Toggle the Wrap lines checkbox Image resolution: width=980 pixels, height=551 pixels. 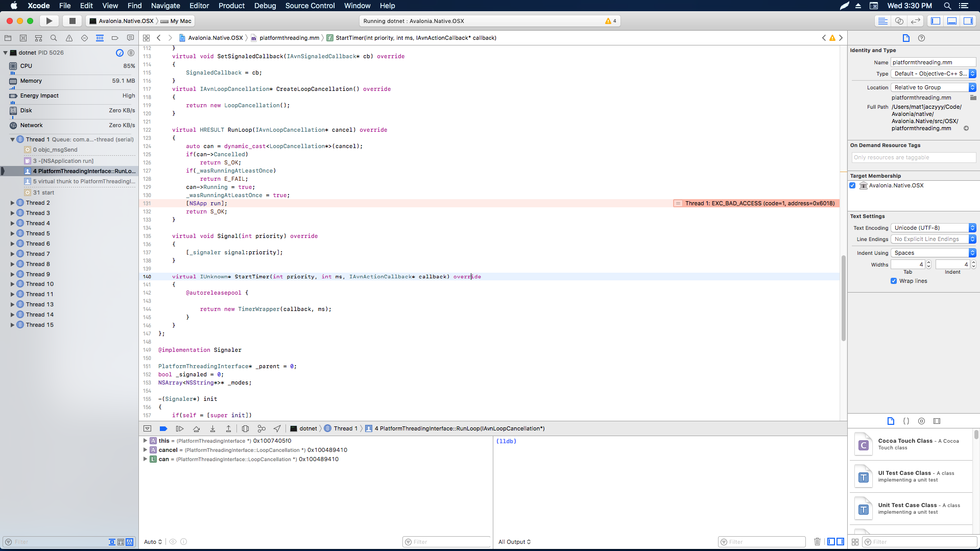[894, 281]
